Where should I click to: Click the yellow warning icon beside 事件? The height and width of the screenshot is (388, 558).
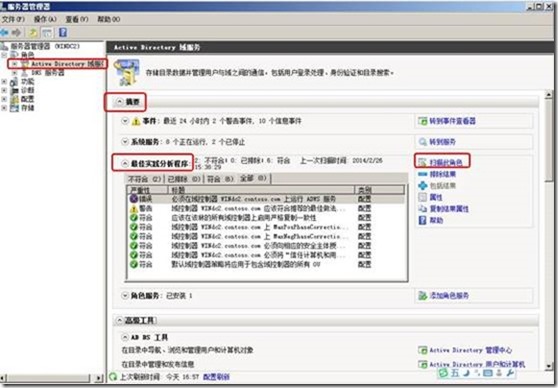click(136, 121)
